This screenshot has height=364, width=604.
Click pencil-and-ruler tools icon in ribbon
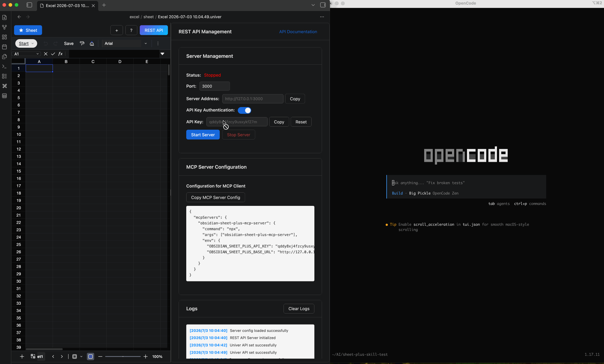click(5, 86)
